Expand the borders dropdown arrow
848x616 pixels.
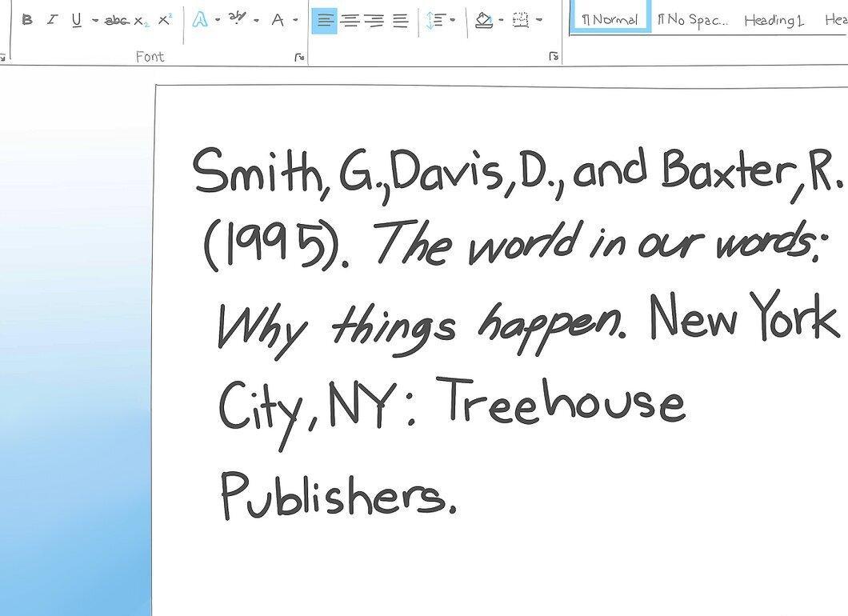point(538,20)
